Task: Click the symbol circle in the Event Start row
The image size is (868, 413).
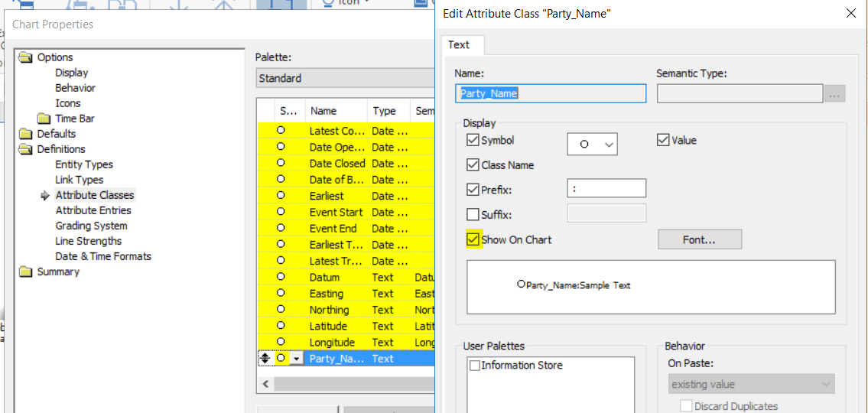Action: tap(281, 212)
